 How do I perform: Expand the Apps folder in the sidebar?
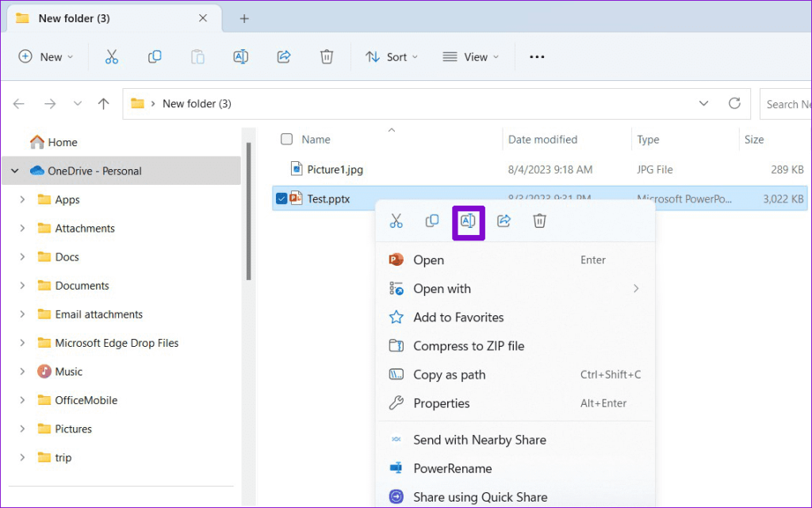[22, 199]
